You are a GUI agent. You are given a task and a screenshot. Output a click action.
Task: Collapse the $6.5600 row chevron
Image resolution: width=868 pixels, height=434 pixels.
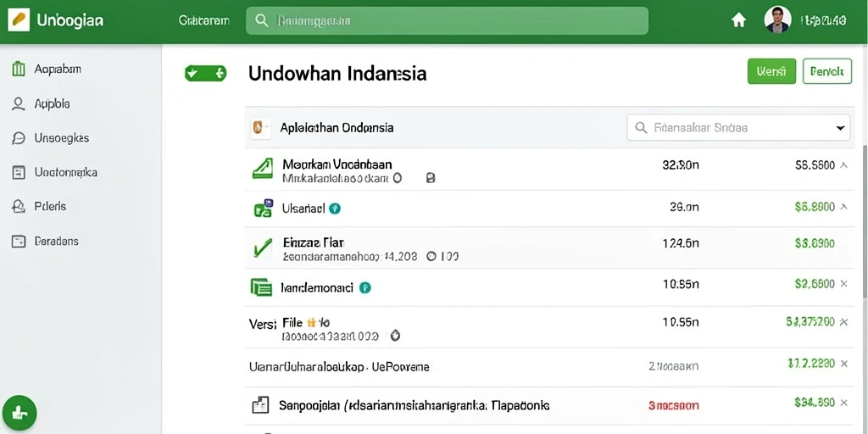[x=843, y=165]
